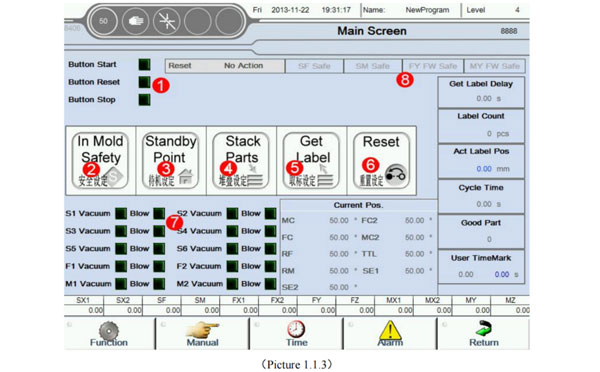Toggle the Button Start indicator
Screen dimensions: 600x372
[x=144, y=65]
